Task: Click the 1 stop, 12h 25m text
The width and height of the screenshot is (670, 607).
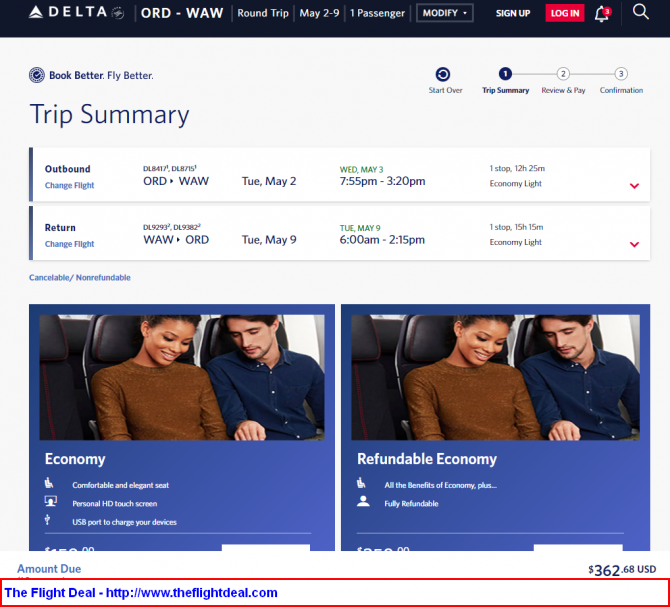Action: (517, 168)
